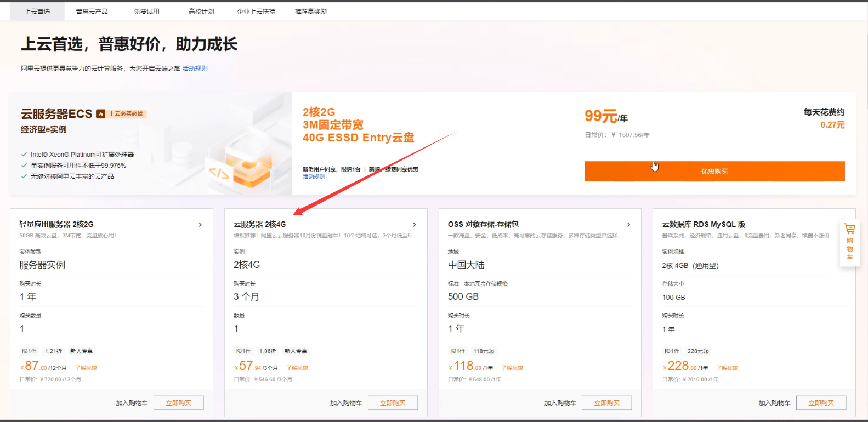This screenshot has width=868, height=422.
Task: Change 购买数量 in the 轻量应用服务器 card
Action: point(111,329)
